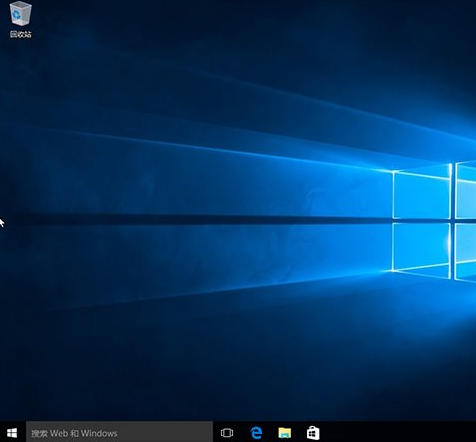This screenshot has height=442, width=476.
Task: Click the Windows flag button at taskbar corner
Action: coord(12,433)
